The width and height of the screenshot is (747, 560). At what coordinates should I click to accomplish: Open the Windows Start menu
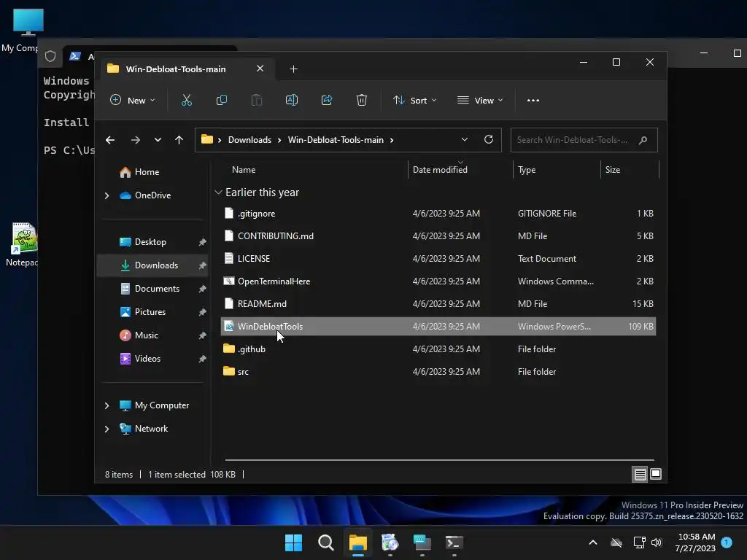(x=293, y=542)
